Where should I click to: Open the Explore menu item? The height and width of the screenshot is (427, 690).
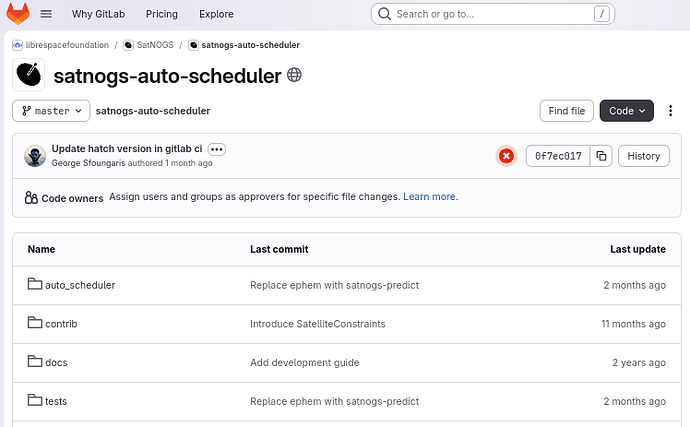click(x=216, y=14)
